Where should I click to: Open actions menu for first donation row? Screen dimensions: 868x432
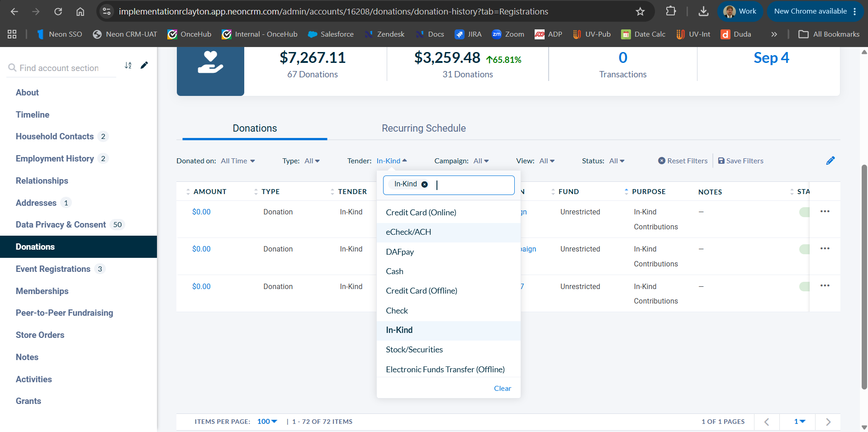click(x=825, y=211)
